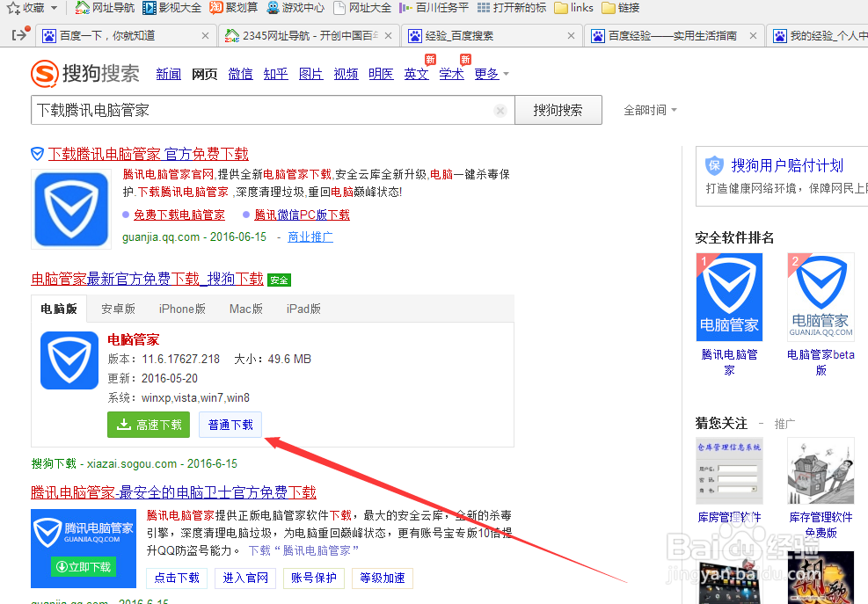
Task: Open the 聚划算 bookmark
Action: pyautogui.click(x=234, y=8)
